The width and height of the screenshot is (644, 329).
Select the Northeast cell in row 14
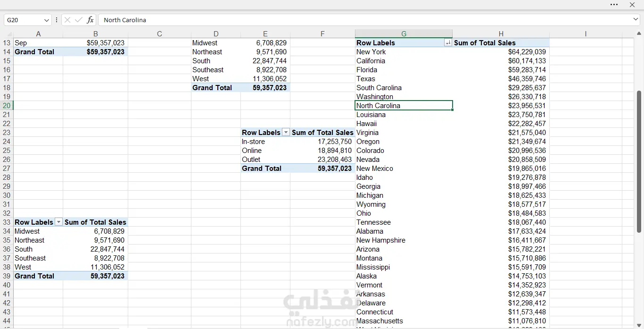pyautogui.click(x=216, y=52)
